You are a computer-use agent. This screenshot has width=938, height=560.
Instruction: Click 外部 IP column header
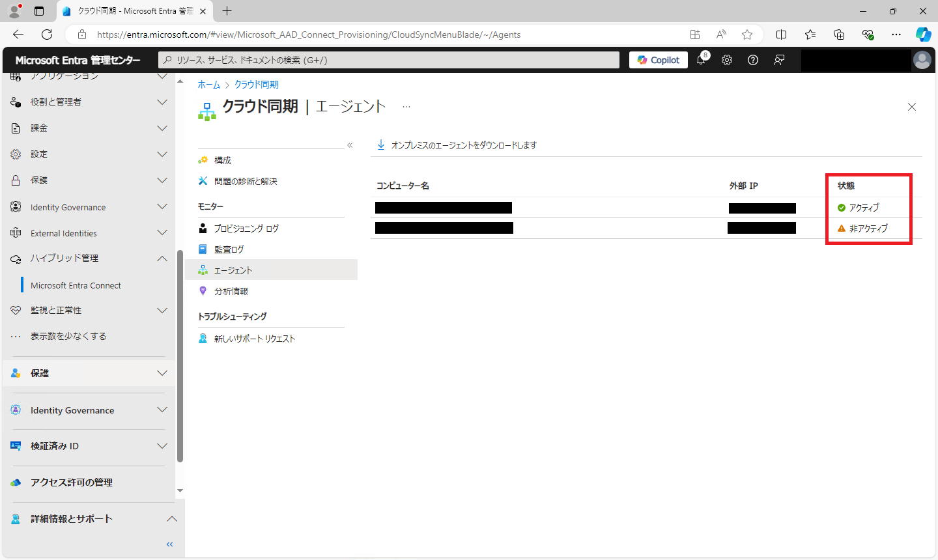[x=743, y=186]
